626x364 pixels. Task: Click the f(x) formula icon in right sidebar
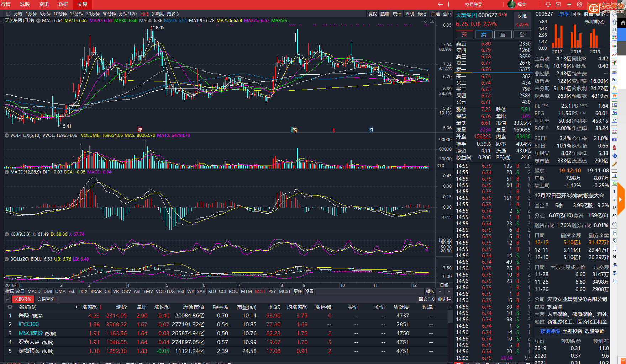pos(615,112)
